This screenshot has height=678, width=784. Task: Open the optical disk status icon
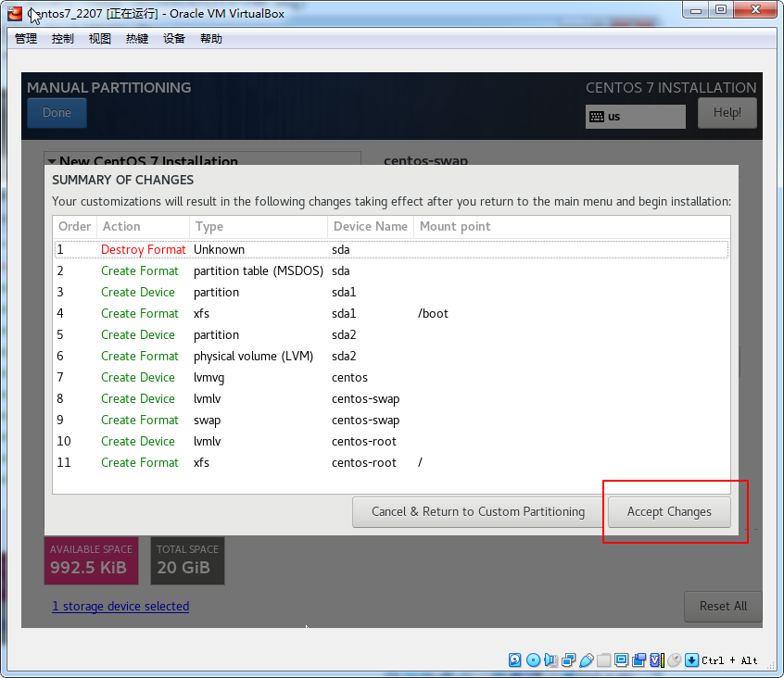pos(533,660)
